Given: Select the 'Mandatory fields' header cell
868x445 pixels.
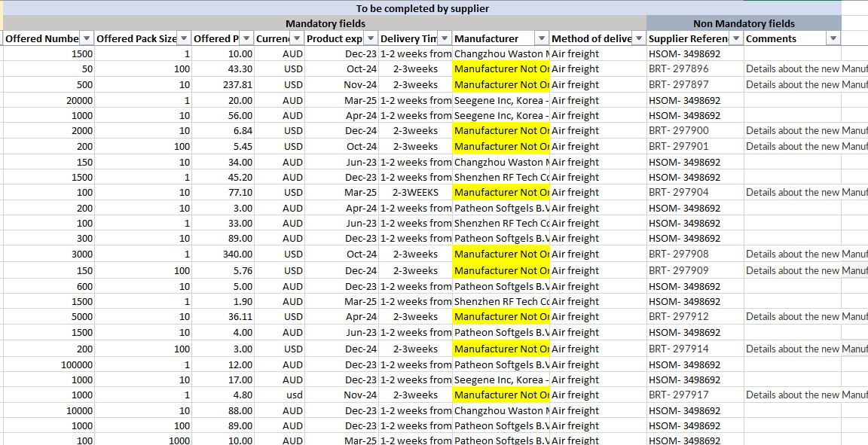Looking at the screenshot, I should (325, 23).
